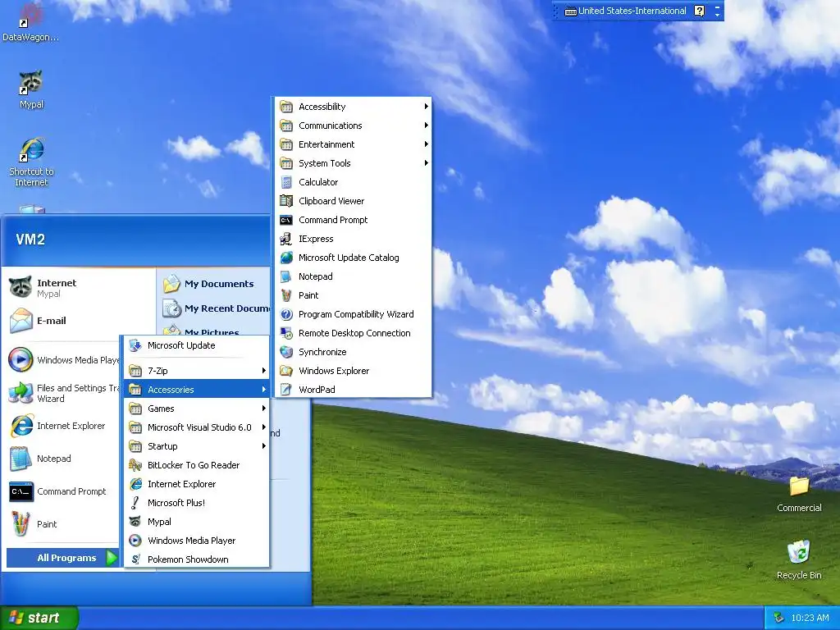
Task: Select the Commercial folder on the desktop
Action: click(x=799, y=494)
